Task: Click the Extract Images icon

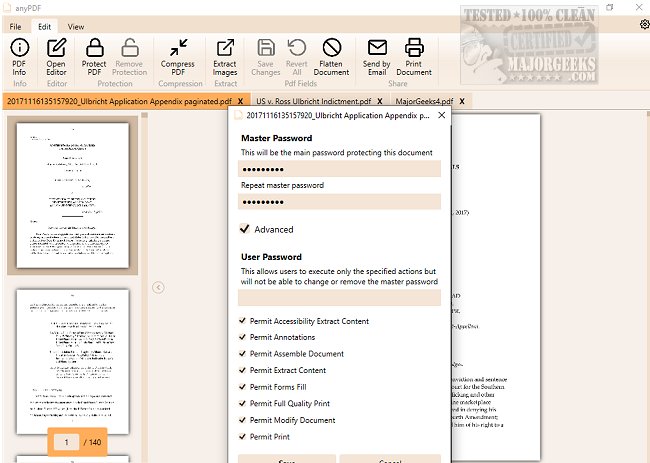Action: coord(225,47)
